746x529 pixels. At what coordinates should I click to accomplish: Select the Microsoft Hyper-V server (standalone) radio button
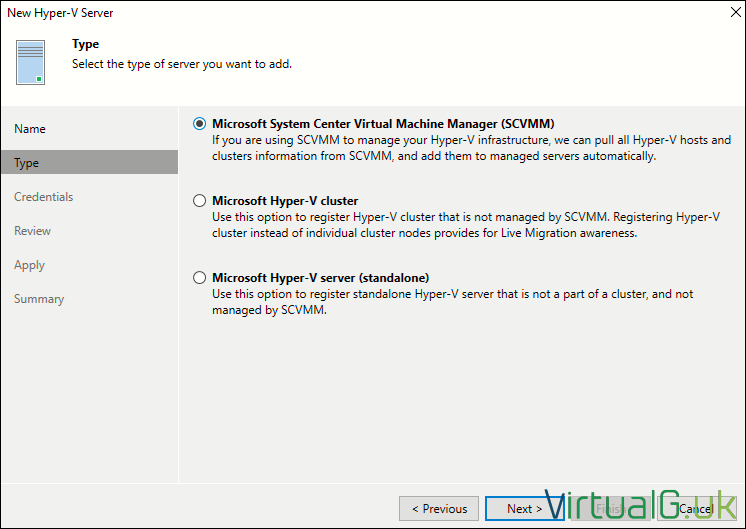pyautogui.click(x=199, y=277)
